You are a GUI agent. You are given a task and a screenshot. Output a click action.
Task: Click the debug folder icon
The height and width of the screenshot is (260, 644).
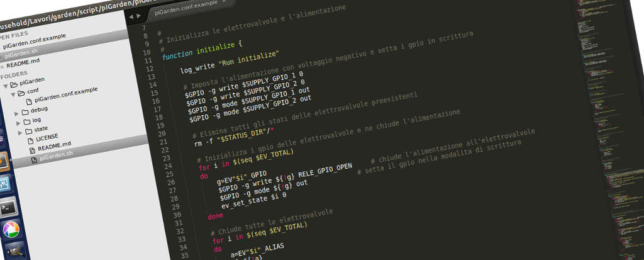(x=25, y=112)
